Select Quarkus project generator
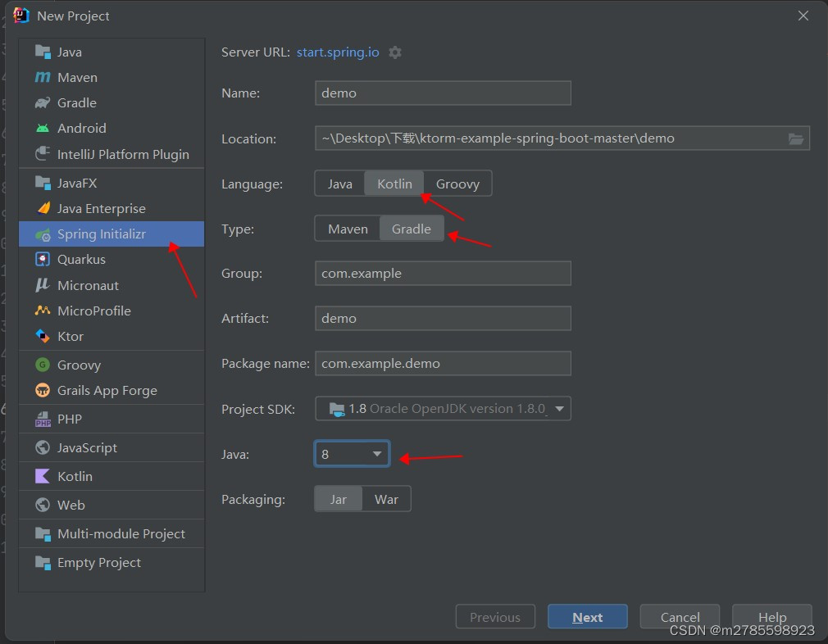The width and height of the screenshot is (828, 644). [x=111, y=259]
